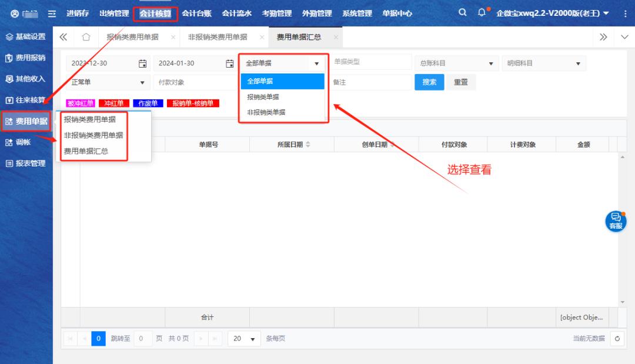Open the 会计台账 top menu

pyautogui.click(x=196, y=13)
